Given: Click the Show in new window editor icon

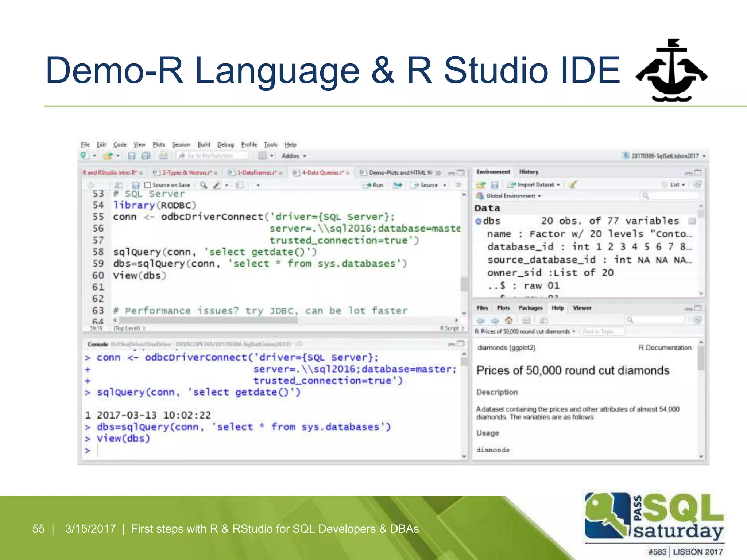Looking at the screenshot, I should tap(118, 185).
